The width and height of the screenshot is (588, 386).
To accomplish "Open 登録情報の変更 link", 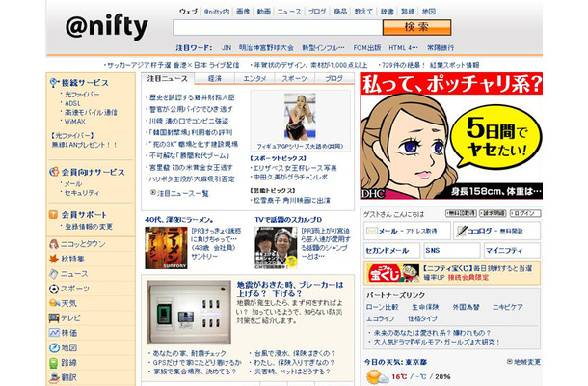I will click(x=89, y=227).
